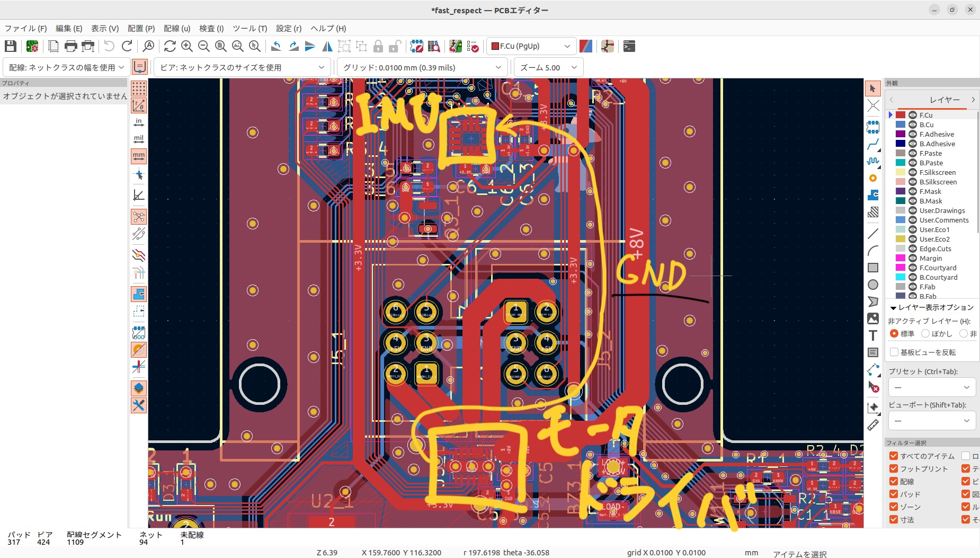Image resolution: width=980 pixels, height=558 pixels.
Task: Select the F.Mask layer row
Action: 932,191
